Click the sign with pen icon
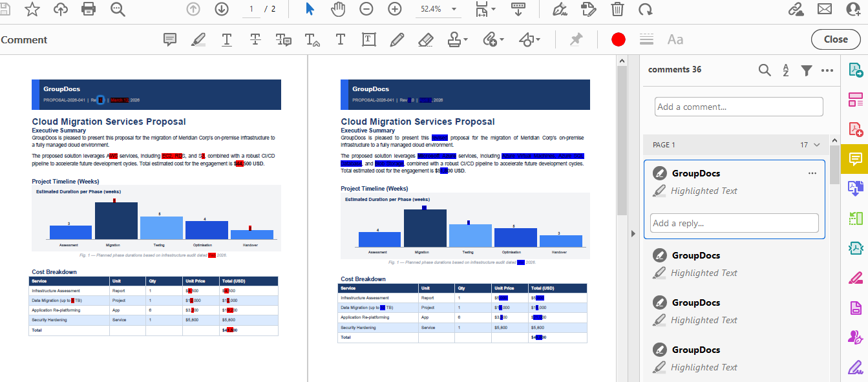868x382 pixels. (x=560, y=9)
